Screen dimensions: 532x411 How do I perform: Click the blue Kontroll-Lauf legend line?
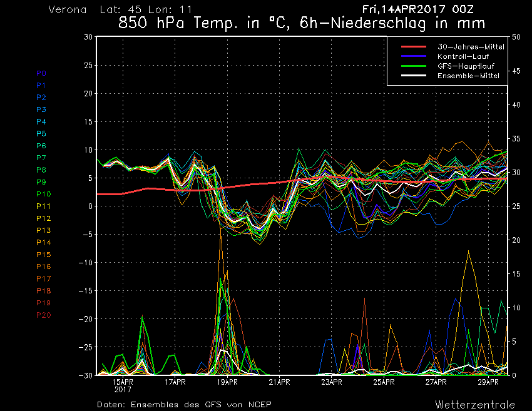(413, 56)
